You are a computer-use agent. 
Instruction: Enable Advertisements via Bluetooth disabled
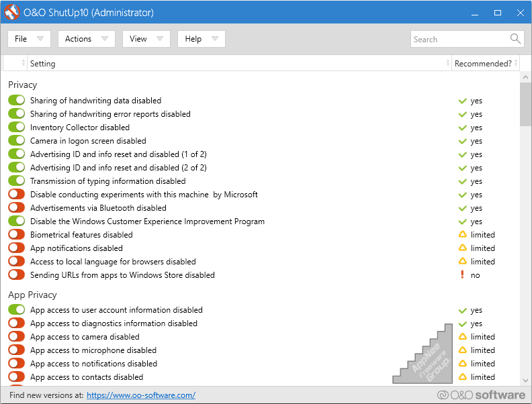click(x=17, y=207)
